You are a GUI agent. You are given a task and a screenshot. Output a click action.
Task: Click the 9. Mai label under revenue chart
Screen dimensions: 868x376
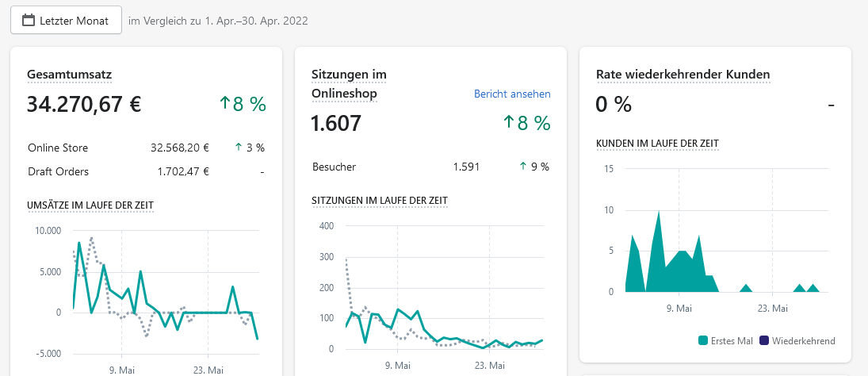tap(122, 370)
